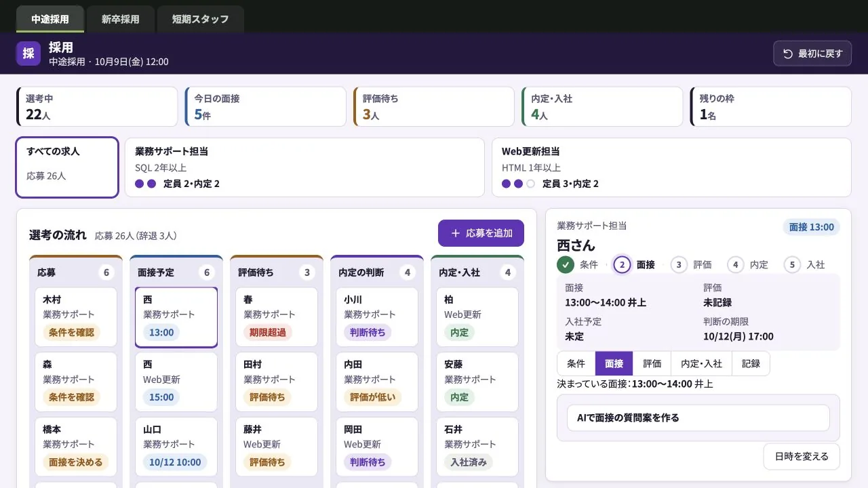Open 内田 candidate card
The height and width of the screenshot is (488, 868).
point(377,382)
